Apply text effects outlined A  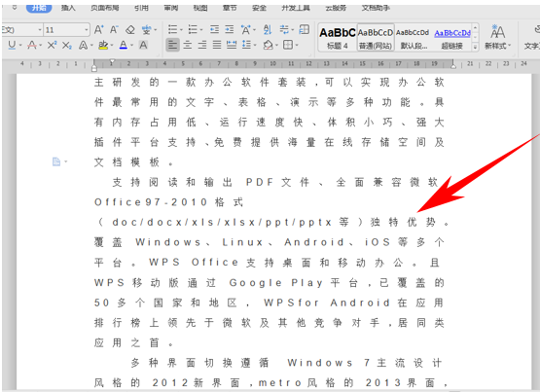click(83, 45)
